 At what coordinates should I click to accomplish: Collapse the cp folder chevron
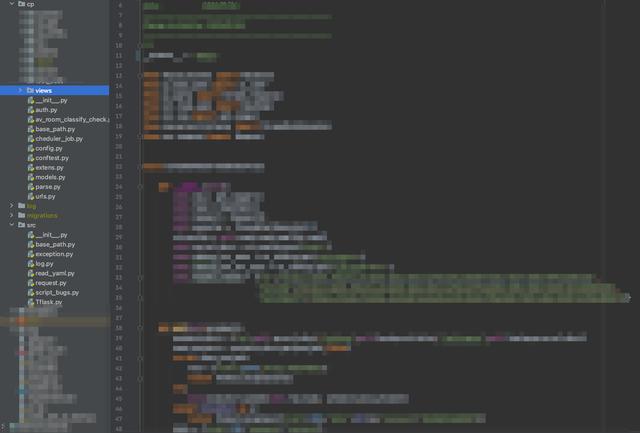(x=12, y=4)
